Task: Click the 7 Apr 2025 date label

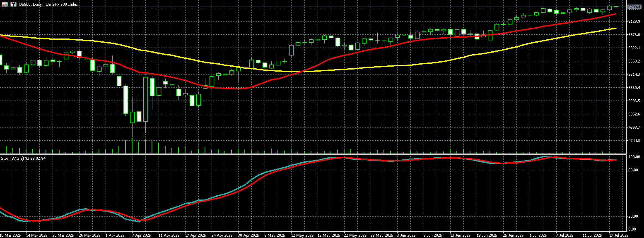Action: pyautogui.click(x=142, y=235)
